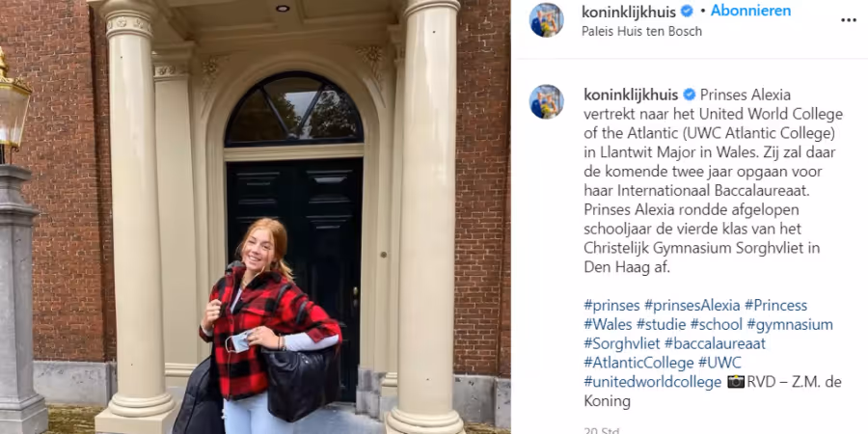Open the #Princess hashtag link
The image size is (868, 434).
tap(775, 306)
